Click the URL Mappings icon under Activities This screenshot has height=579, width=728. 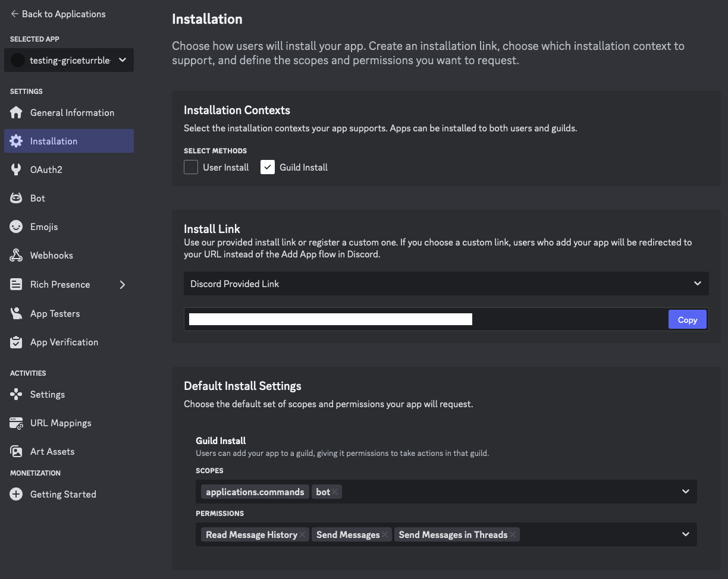click(17, 423)
